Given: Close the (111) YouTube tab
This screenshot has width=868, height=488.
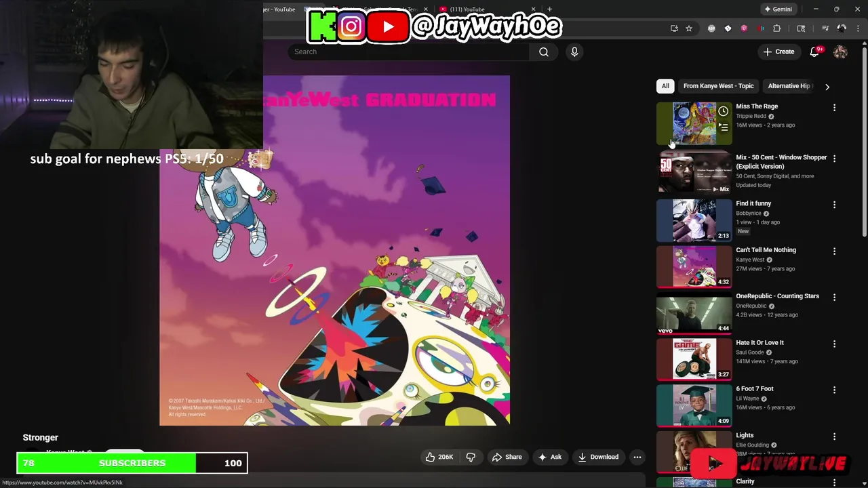Looking at the screenshot, I should pyautogui.click(x=533, y=9).
